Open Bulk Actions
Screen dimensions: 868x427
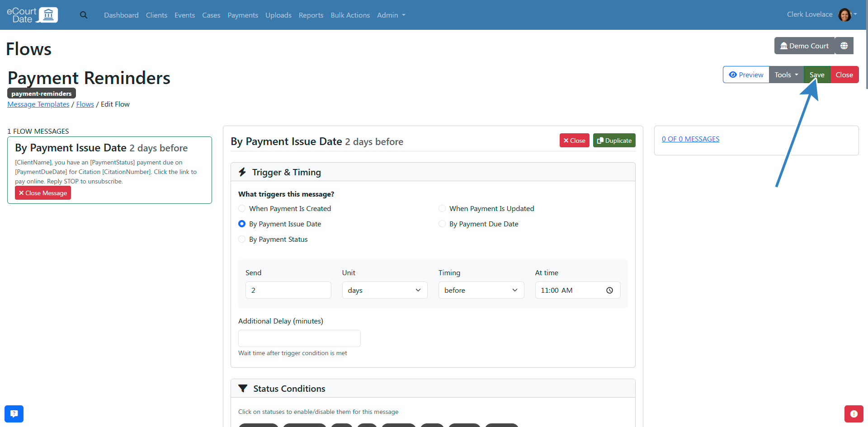pos(350,15)
